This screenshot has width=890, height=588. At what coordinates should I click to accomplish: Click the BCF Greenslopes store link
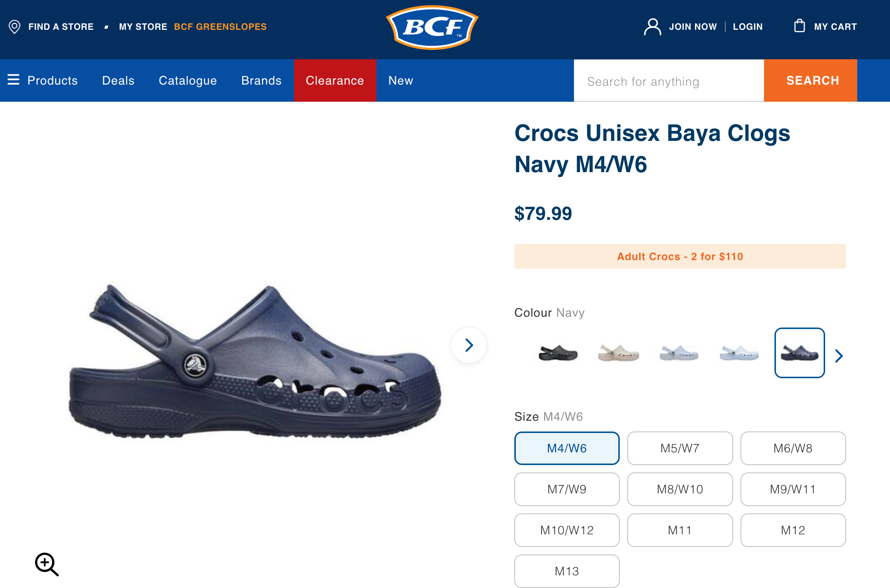tap(220, 26)
